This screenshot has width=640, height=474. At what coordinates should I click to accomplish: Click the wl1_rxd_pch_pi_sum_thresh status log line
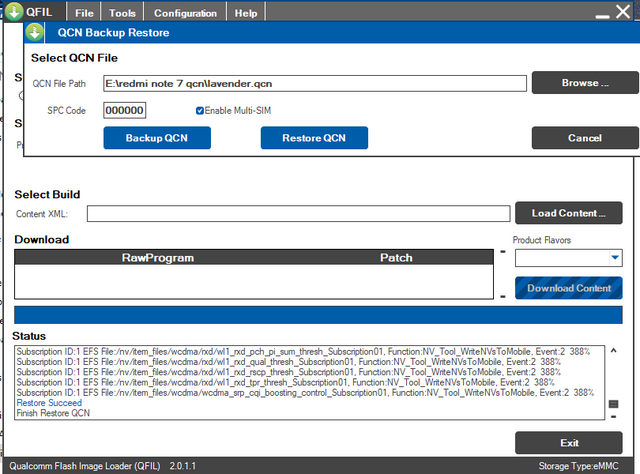pyautogui.click(x=303, y=352)
